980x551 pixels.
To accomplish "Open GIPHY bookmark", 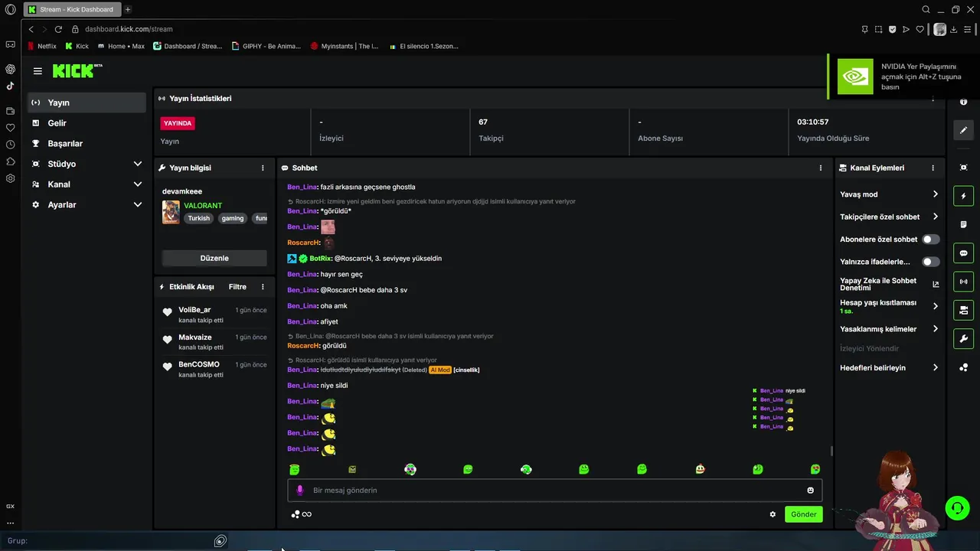I will [266, 46].
